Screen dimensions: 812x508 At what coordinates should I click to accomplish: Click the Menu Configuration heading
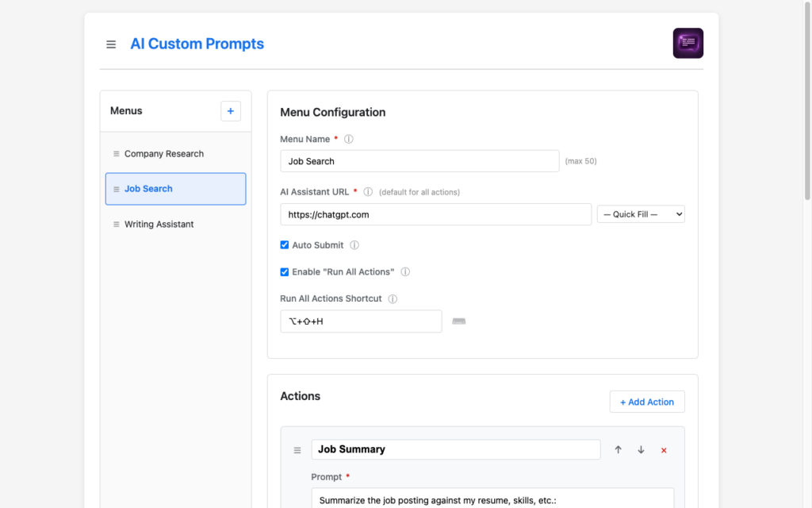(332, 113)
